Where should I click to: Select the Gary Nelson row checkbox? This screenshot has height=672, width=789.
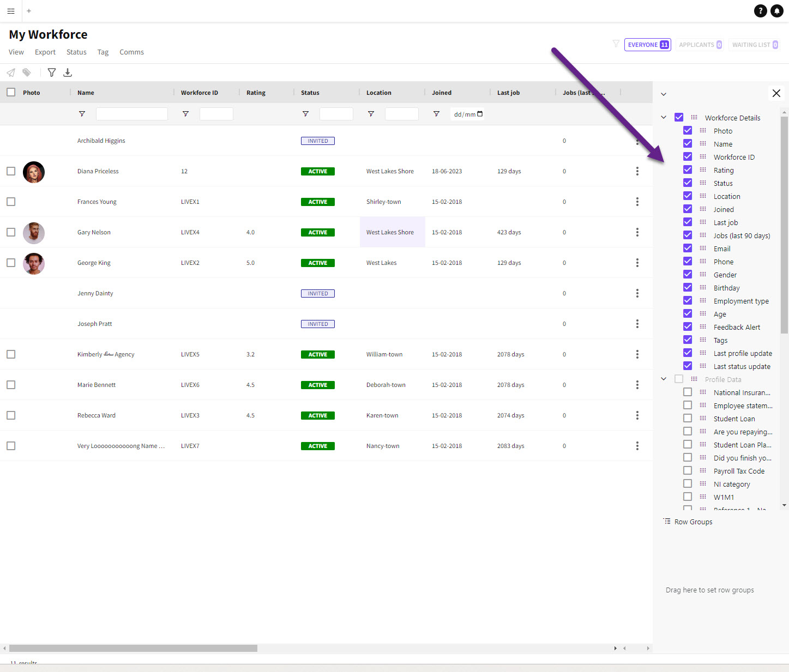[x=11, y=232]
